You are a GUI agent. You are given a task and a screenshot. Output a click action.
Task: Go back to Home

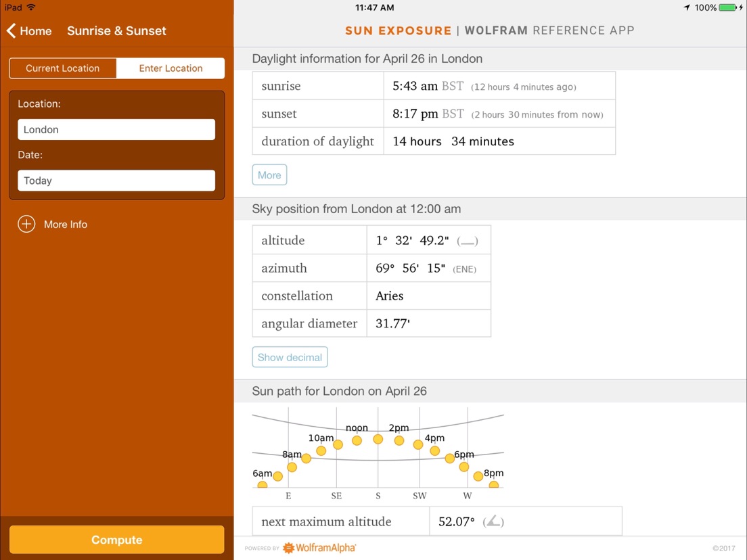click(x=29, y=31)
